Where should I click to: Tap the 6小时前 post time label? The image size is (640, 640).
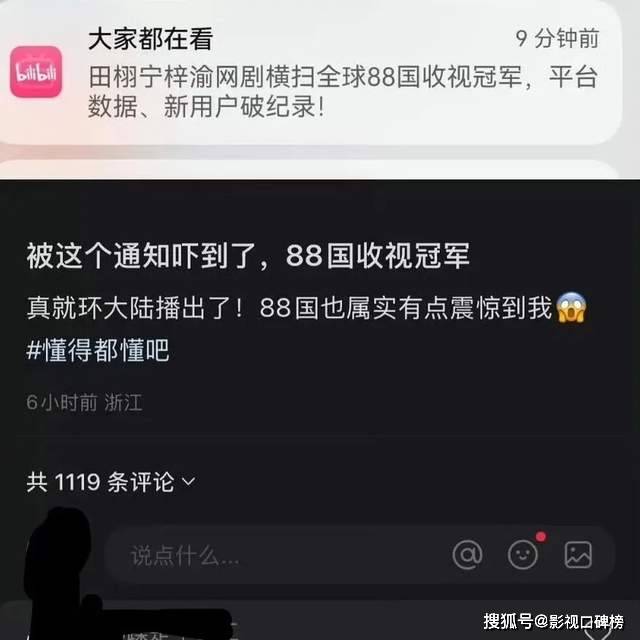click(62, 402)
